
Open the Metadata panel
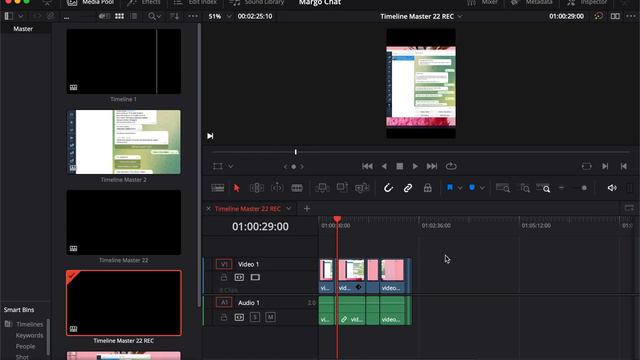[x=531, y=2]
